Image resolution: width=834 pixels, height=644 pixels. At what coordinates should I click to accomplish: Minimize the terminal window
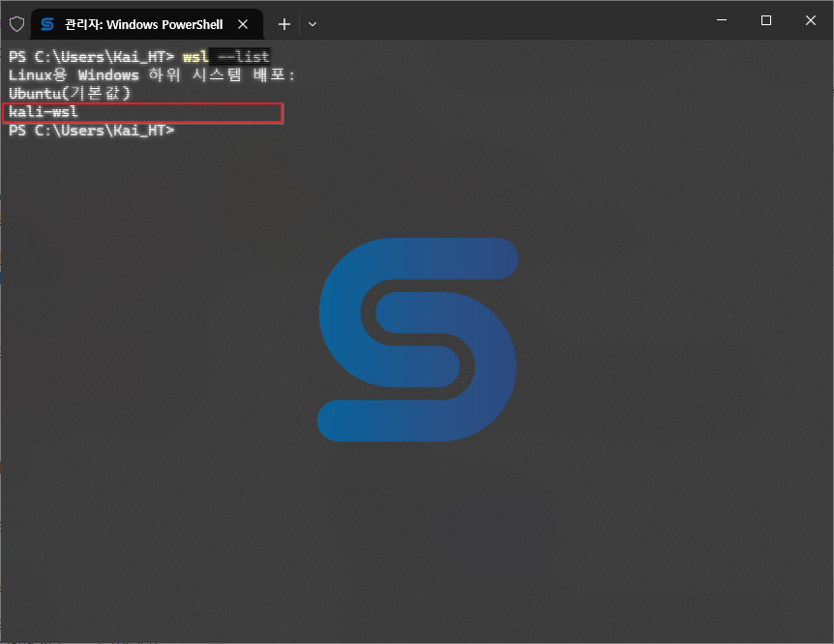click(x=722, y=20)
